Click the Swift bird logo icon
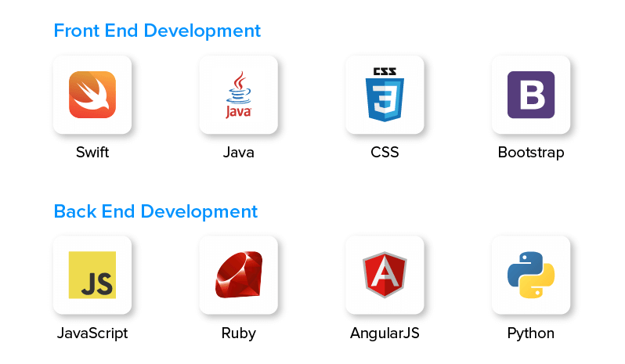The height and width of the screenshot is (364, 625). point(92,95)
